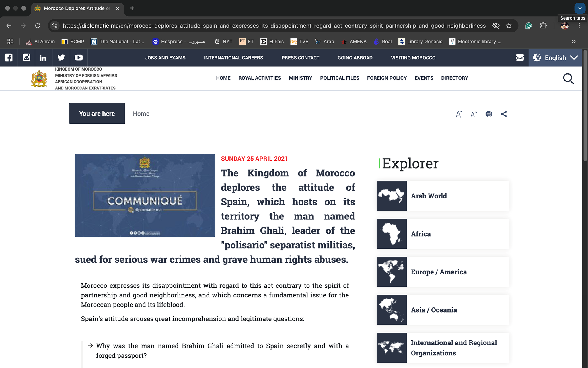The image size is (588, 368).
Task: Open Visiting Morocco menu item
Action: pos(413,58)
